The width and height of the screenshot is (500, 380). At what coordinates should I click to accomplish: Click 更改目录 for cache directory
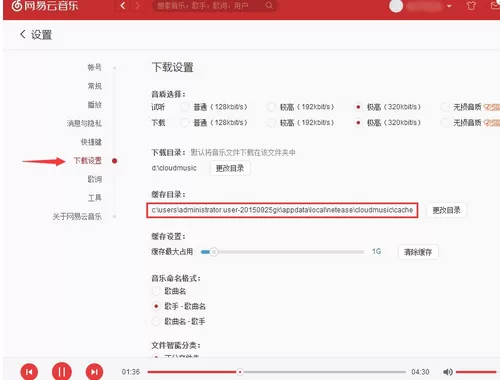pos(447,210)
